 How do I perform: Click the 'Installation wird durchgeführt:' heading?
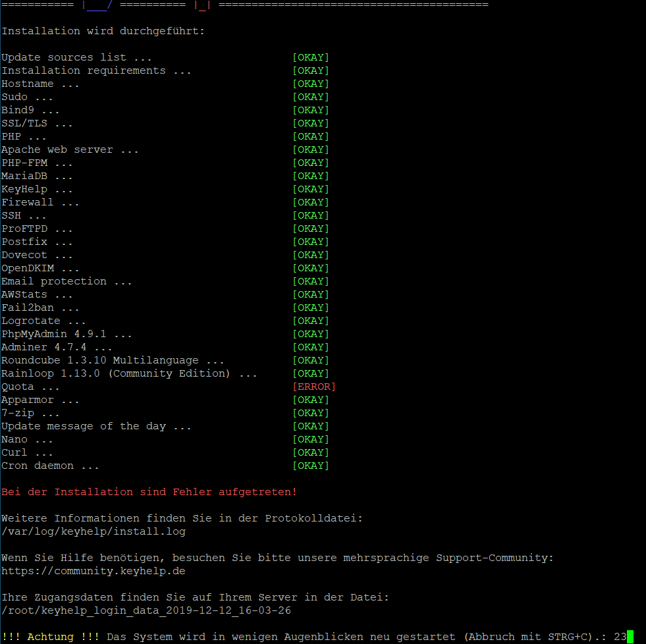click(103, 31)
